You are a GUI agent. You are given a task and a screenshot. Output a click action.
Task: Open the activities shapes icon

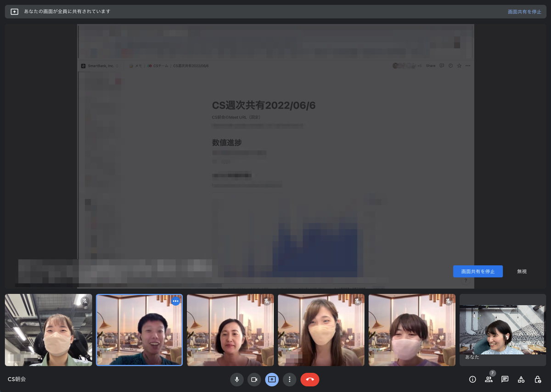click(x=521, y=380)
